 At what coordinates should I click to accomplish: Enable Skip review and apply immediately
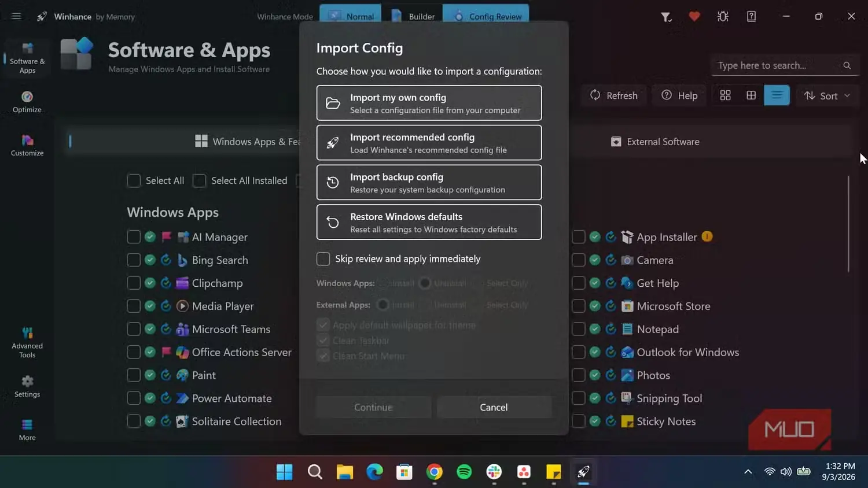(323, 259)
